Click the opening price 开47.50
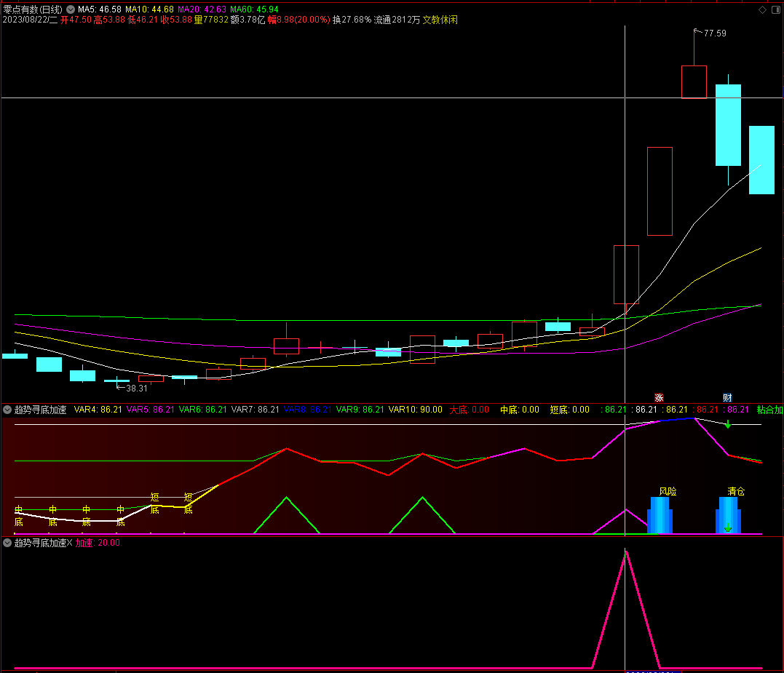Image resolution: width=784 pixels, height=673 pixels. point(76,20)
